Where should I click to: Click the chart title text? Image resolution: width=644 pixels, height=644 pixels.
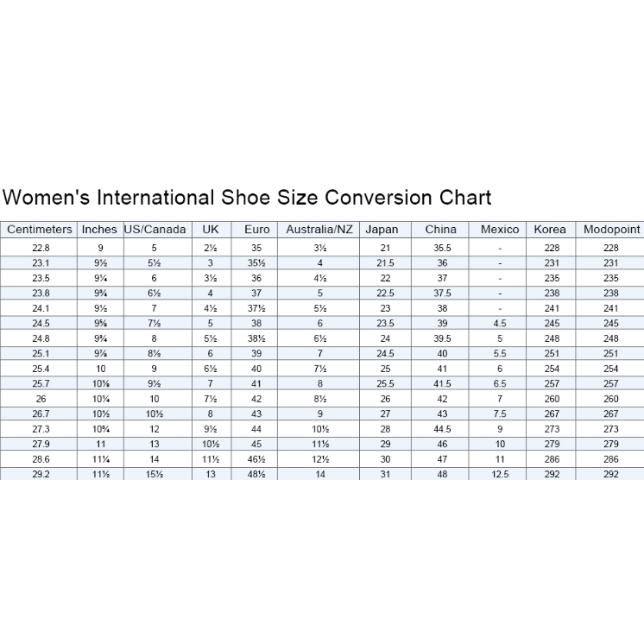point(247,198)
